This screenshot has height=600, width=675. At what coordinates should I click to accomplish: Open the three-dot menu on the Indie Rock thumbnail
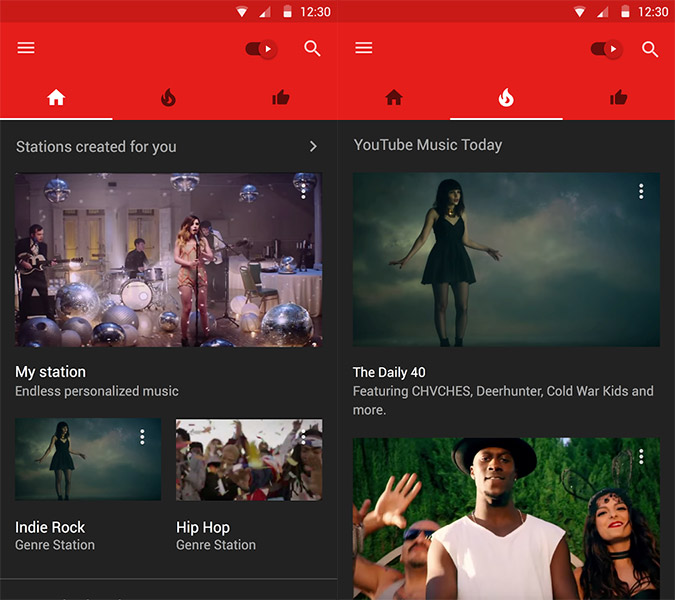pyautogui.click(x=143, y=437)
